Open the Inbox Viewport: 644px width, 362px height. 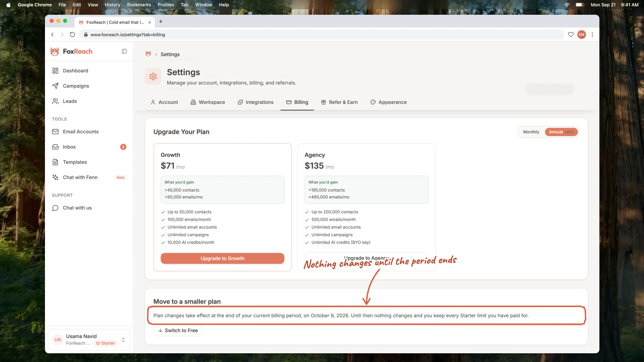(89, 147)
